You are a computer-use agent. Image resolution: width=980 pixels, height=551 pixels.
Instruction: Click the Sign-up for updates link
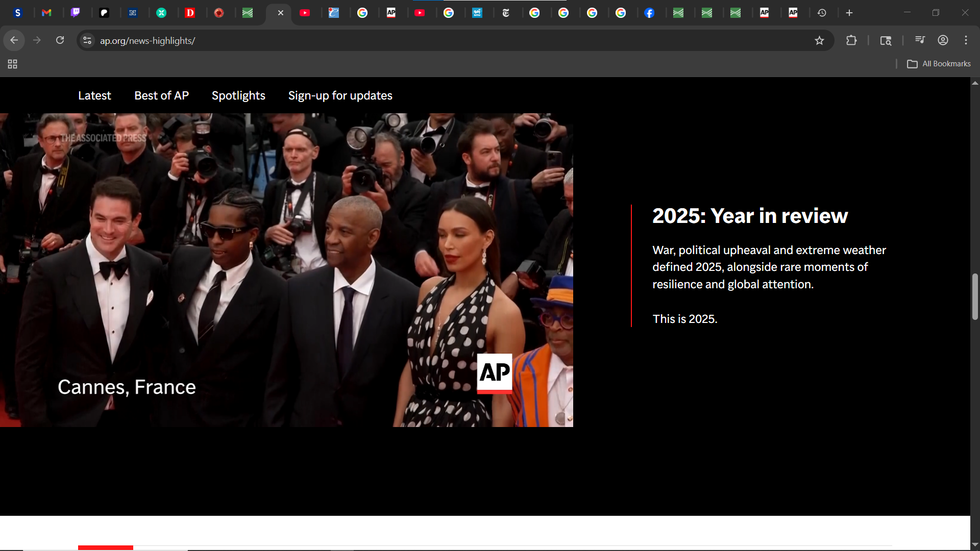340,95
